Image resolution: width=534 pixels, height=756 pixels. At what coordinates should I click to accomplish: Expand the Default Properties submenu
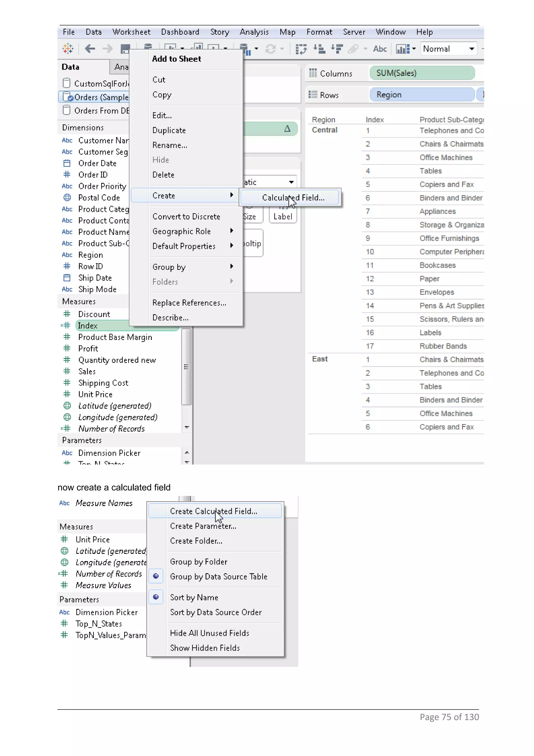tap(232, 245)
